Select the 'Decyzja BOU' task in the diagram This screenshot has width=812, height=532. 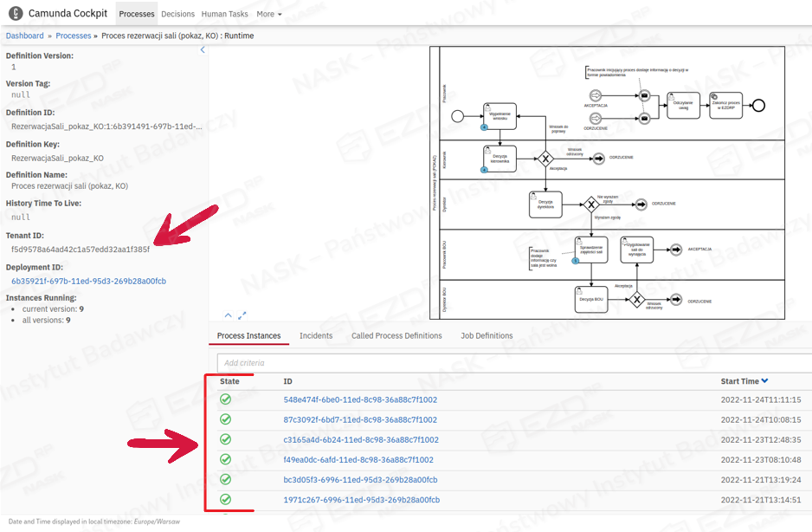click(x=591, y=299)
